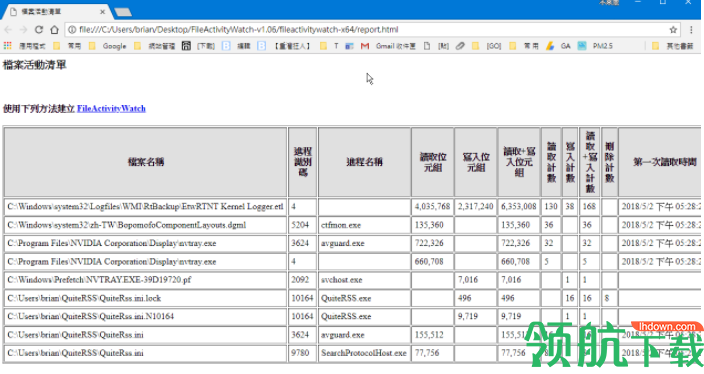Viewport: 704px width, 374px height.
Task: Click the SearchProtocolHost.exe process name
Action: [364, 353]
